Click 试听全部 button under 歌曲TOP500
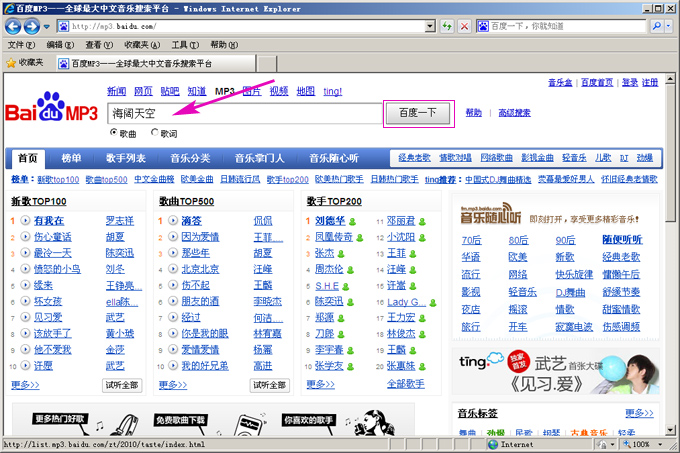Screen dimensions: 680x453 269,385
